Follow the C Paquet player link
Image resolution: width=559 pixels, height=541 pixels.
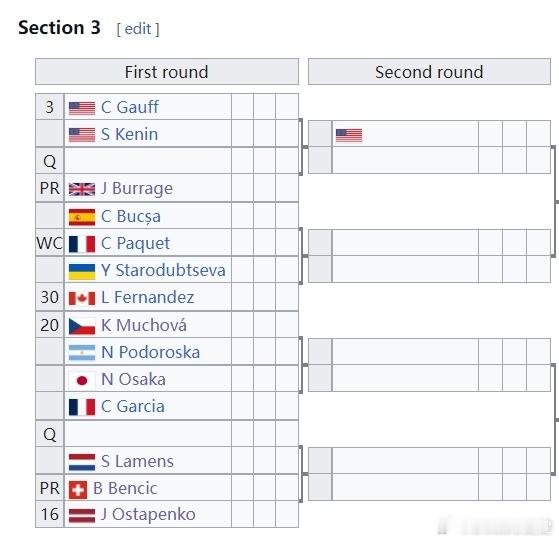(x=135, y=244)
